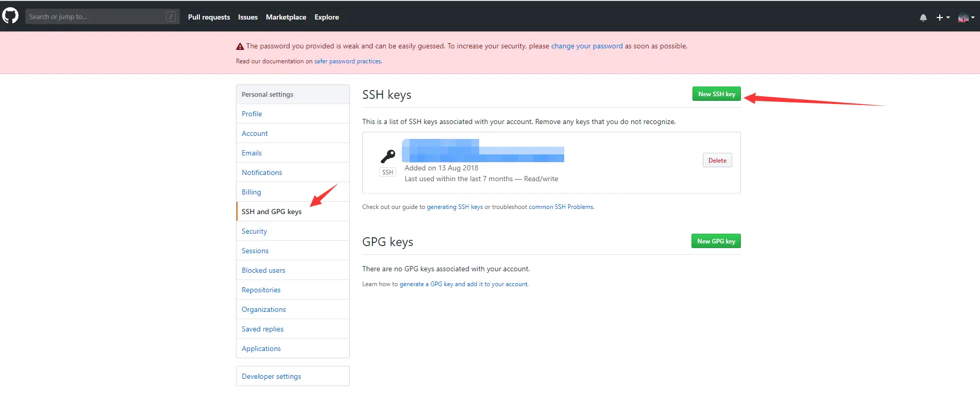This screenshot has width=980, height=403.
Task: Open the Security settings section
Action: tap(255, 231)
